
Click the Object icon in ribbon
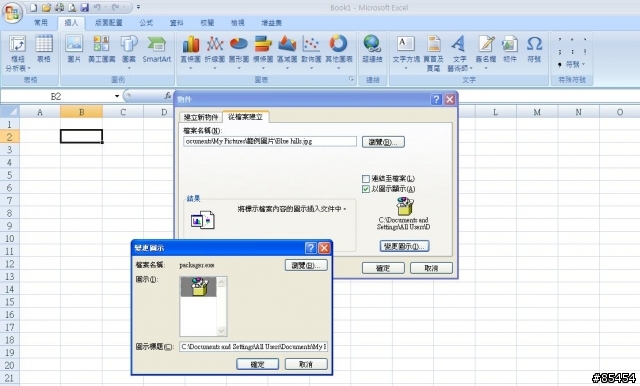coord(510,49)
